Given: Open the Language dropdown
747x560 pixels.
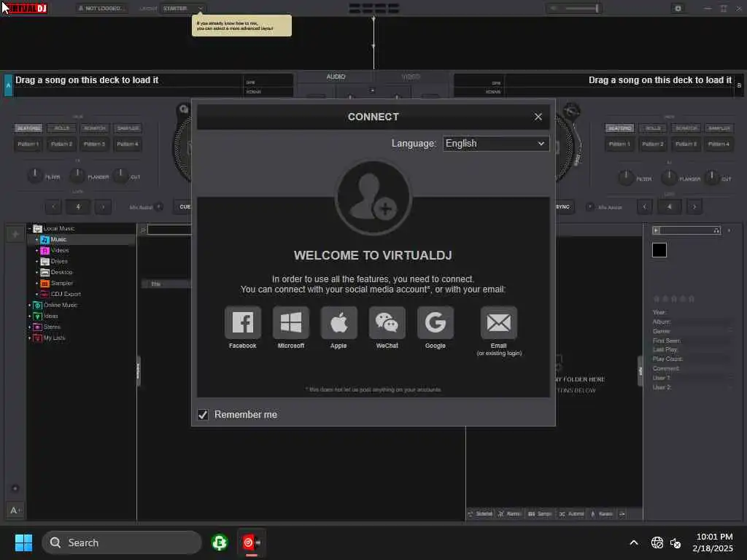Looking at the screenshot, I should [x=495, y=144].
